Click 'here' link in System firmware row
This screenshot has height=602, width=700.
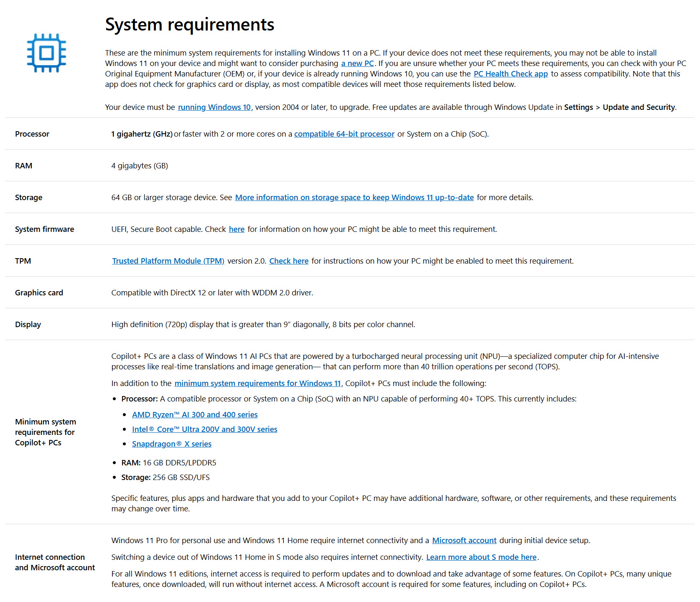coord(237,229)
